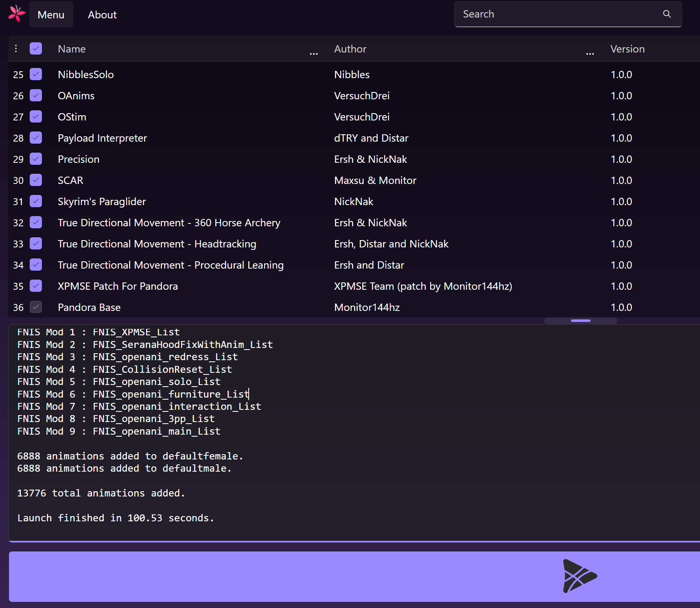Toggle the select-all checkbox in header
The image size is (700, 608).
click(x=36, y=49)
